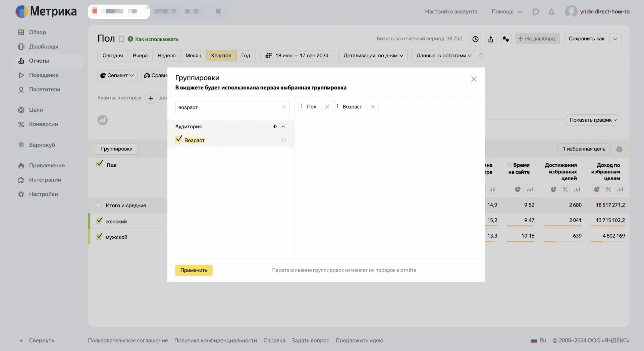
Task: Select the Месяц period tab
Action: pyautogui.click(x=193, y=56)
